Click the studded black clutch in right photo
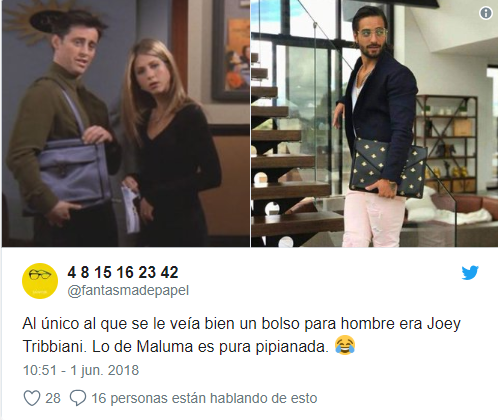The width and height of the screenshot is (498, 420). click(387, 167)
